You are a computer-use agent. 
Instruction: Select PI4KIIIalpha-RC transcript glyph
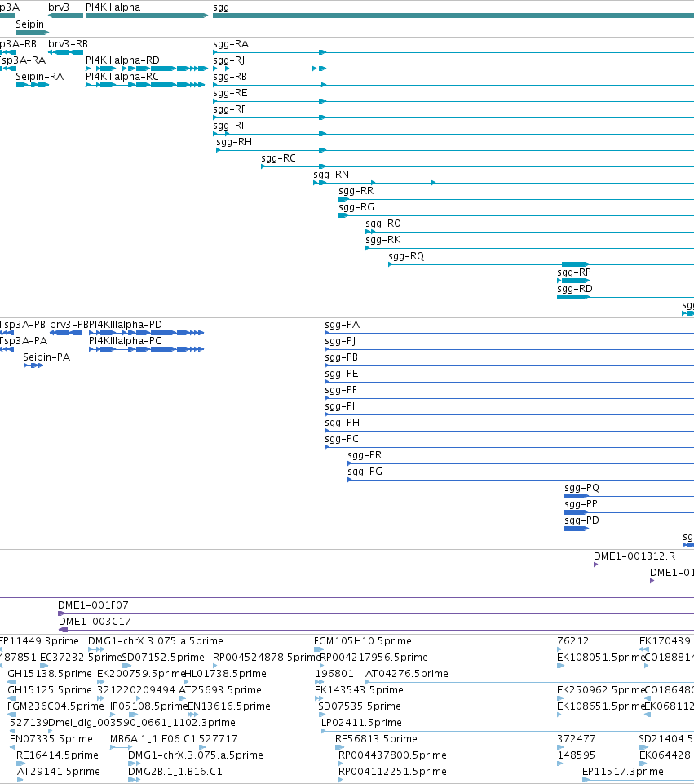click(x=145, y=85)
